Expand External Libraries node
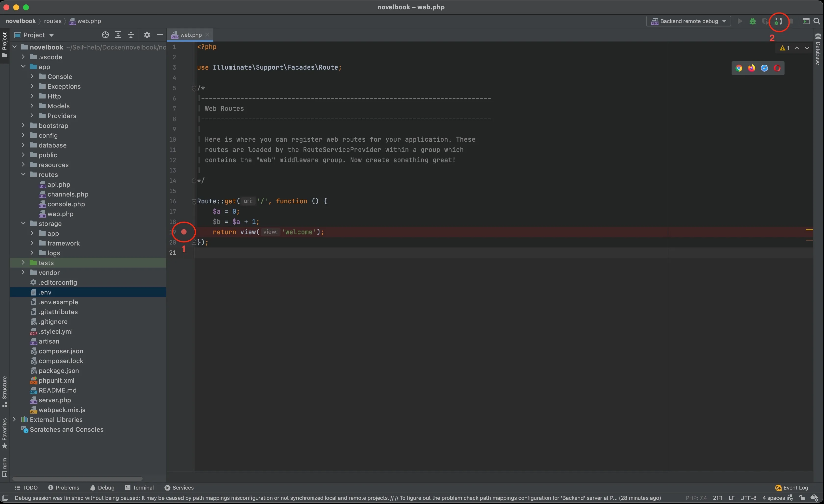 [x=14, y=419]
